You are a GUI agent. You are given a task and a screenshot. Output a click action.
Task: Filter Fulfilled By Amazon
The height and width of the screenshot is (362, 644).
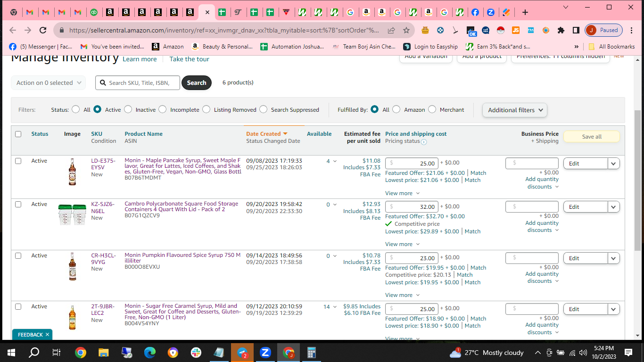[396, 109]
